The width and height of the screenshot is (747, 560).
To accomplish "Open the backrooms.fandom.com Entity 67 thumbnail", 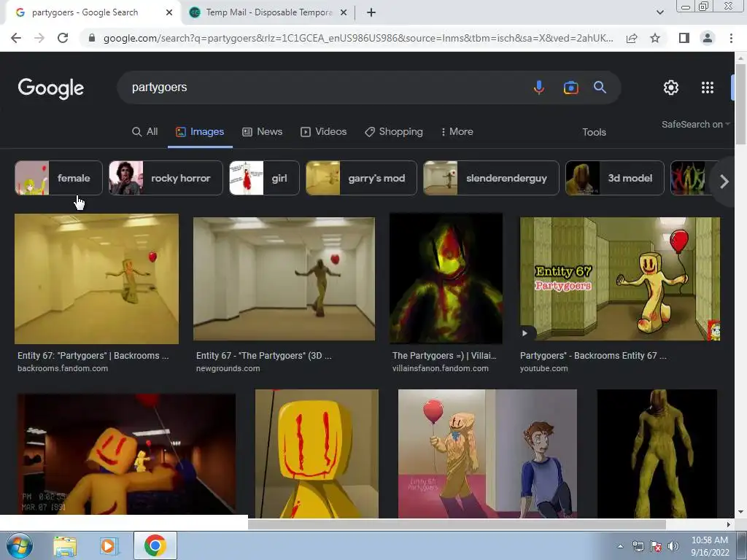I will point(97,279).
